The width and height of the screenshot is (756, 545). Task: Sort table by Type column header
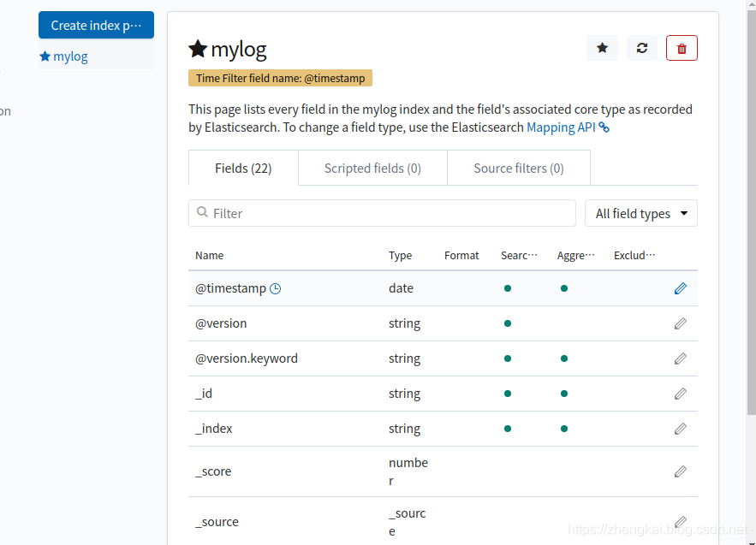click(x=400, y=256)
